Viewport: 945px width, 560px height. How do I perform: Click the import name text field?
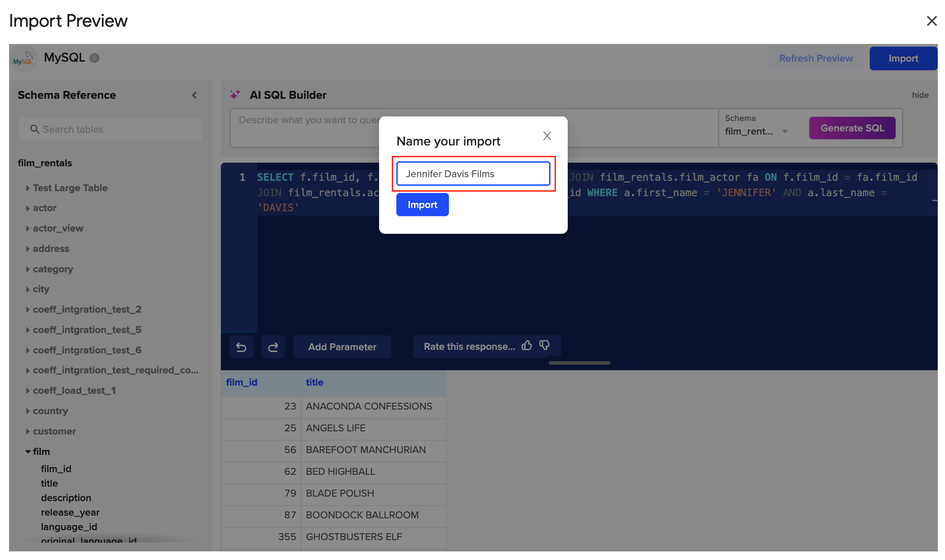(x=473, y=174)
